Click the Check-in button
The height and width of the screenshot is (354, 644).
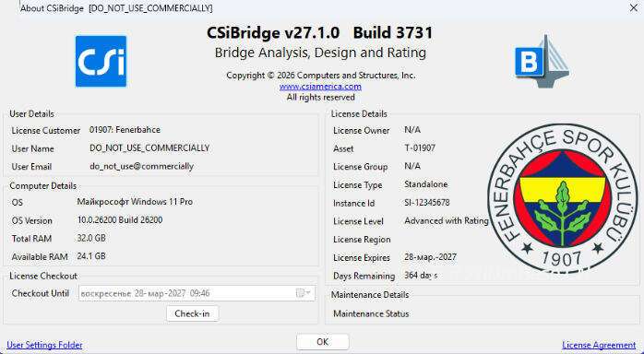[x=192, y=313]
